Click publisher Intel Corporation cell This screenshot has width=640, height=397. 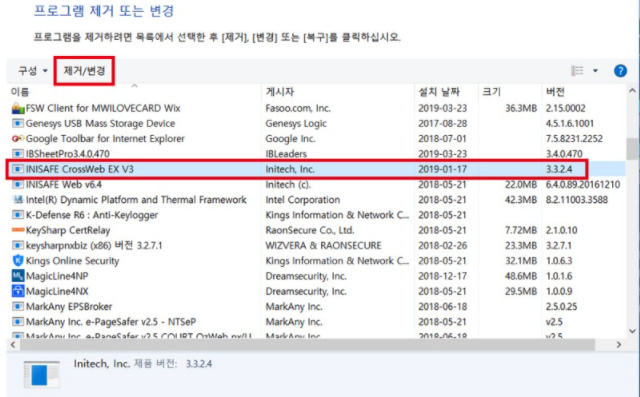[x=302, y=200]
